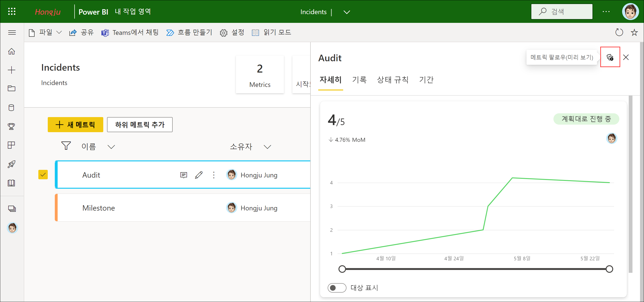Favorite this scorecard with the star icon
This screenshot has height=302, width=644.
point(634,33)
